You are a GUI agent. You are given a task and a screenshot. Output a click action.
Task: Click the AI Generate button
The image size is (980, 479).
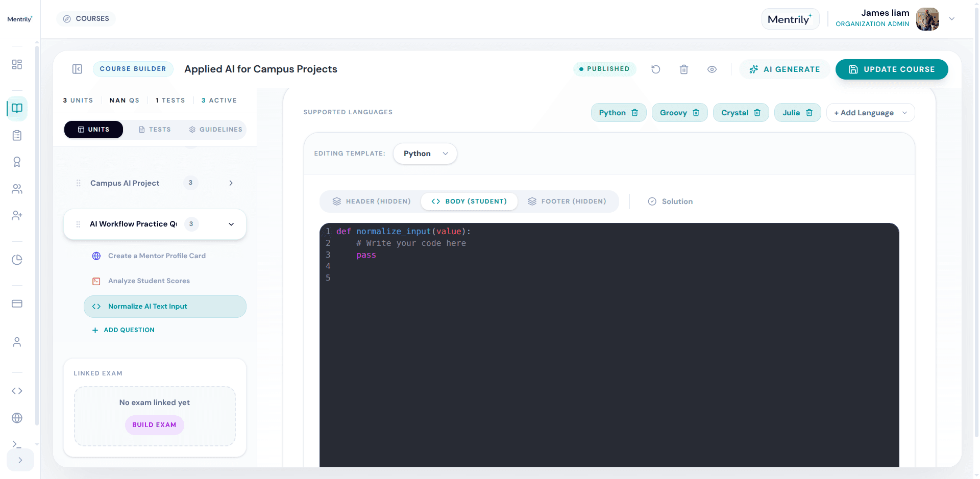784,69
